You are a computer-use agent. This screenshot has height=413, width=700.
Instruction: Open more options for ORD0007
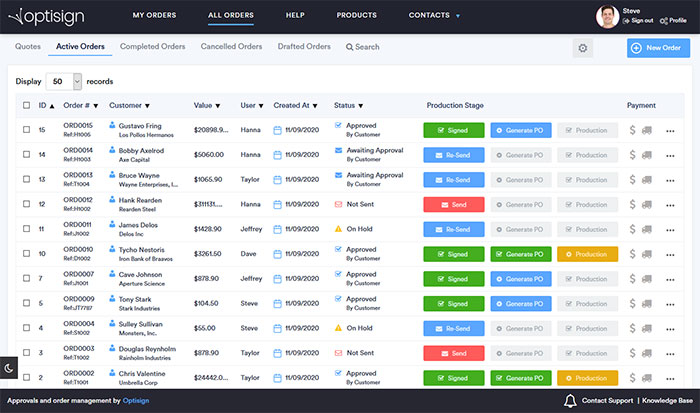(670, 280)
